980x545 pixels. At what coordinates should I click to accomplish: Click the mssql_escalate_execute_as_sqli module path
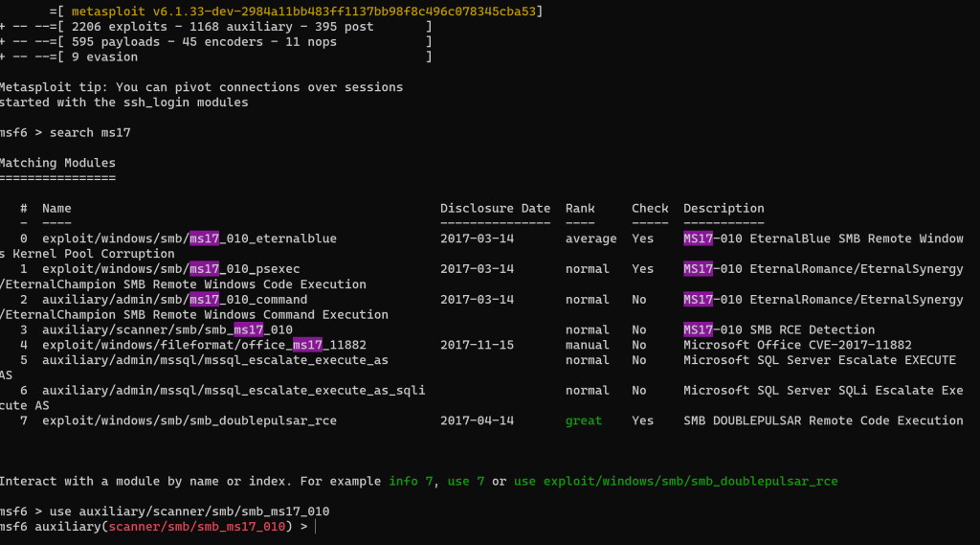[234, 391]
